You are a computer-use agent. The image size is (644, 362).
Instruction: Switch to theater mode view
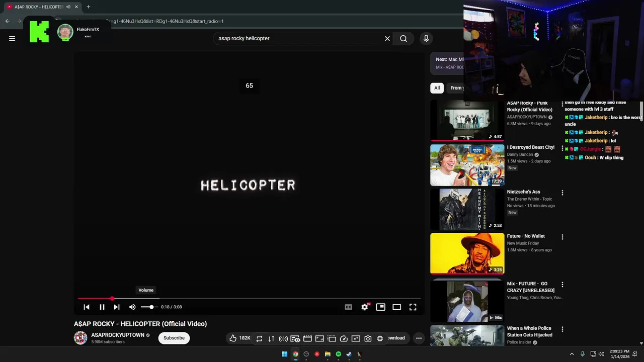click(397, 307)
